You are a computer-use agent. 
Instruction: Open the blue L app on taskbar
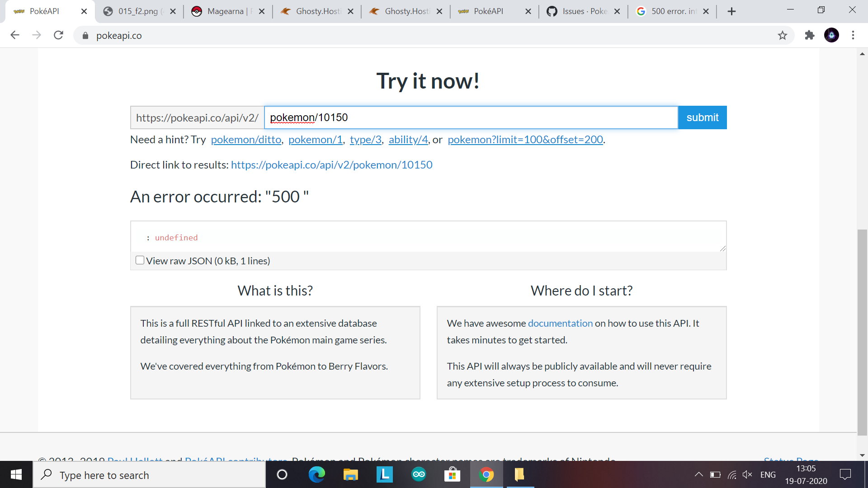click(x=385, y=474)
